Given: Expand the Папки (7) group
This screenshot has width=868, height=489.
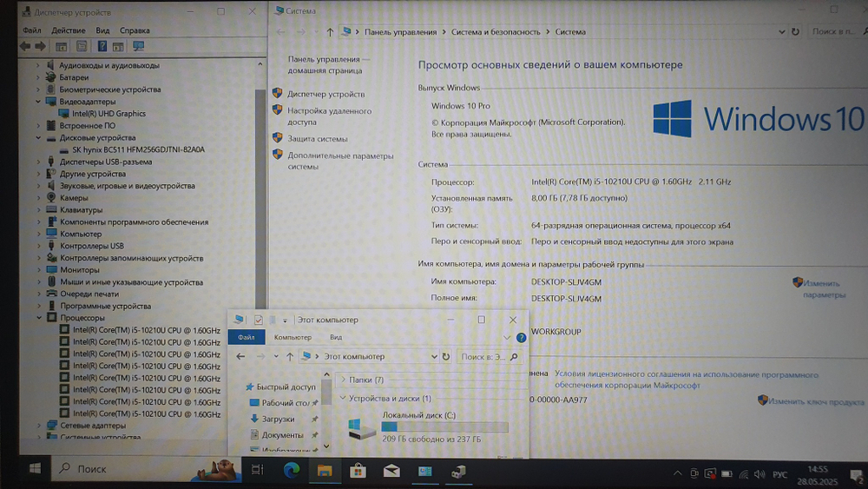Looking at the screenshot, I should tap(343, 380).
